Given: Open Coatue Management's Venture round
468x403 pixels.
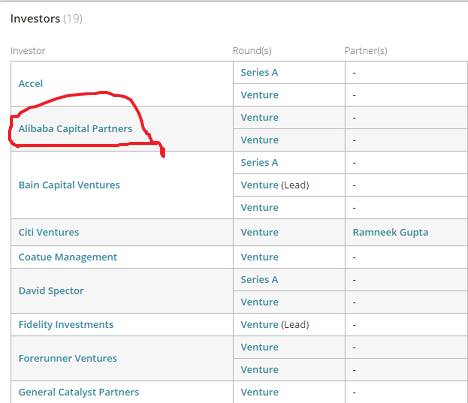Looking at the screenshot, I should coord(260,257).
